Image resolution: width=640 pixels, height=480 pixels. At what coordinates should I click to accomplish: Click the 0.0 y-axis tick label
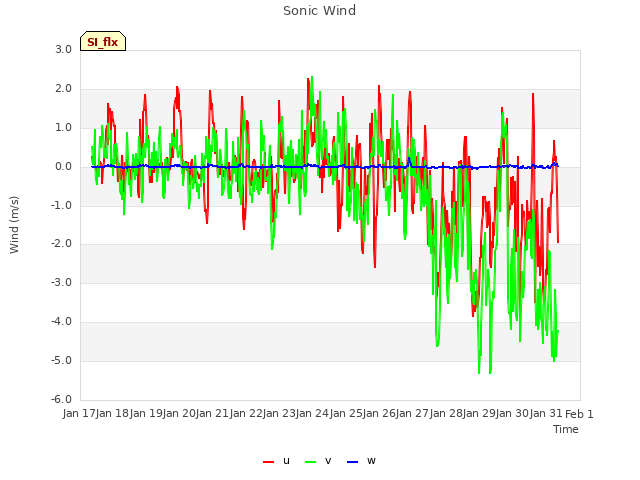tap(64, 167)
